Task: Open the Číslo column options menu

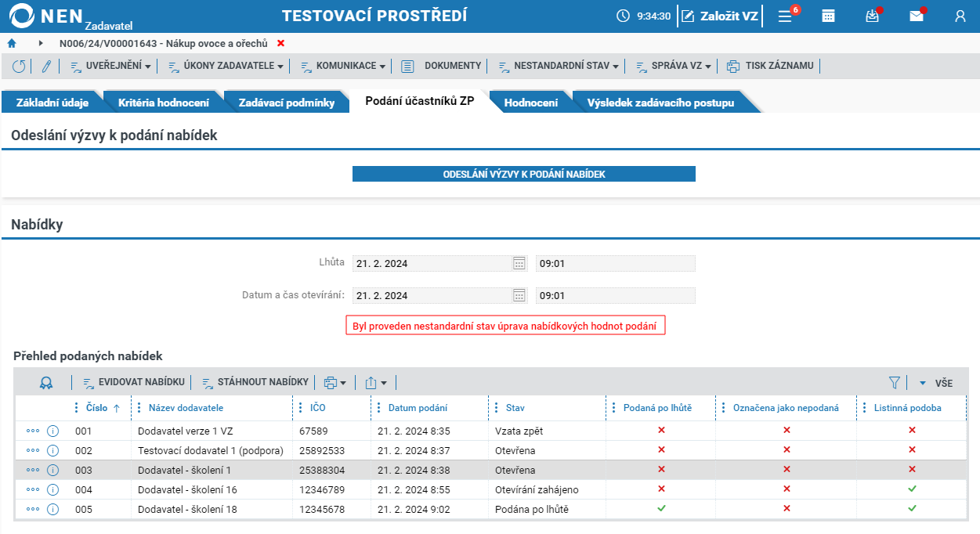Action: click(x=76, y=407)
